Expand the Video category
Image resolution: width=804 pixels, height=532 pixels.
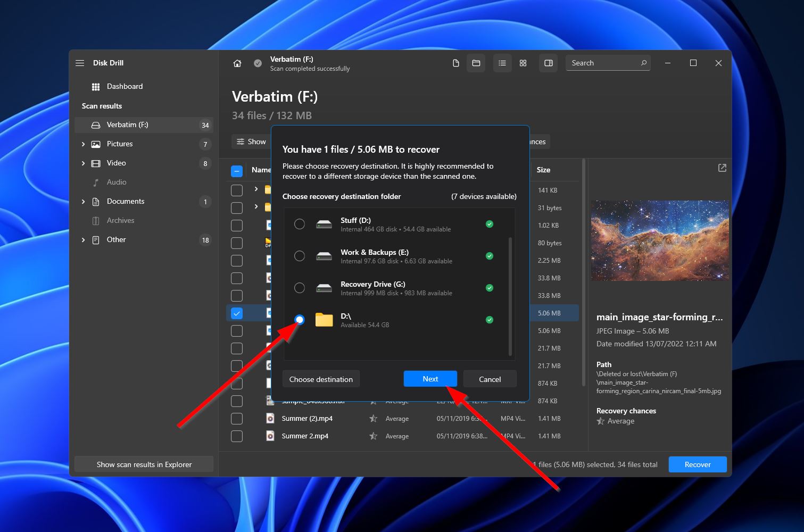point(83,163)
